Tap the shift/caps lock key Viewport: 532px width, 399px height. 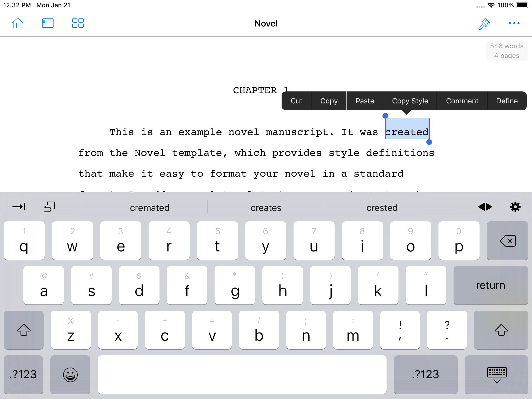coord(23,330)
